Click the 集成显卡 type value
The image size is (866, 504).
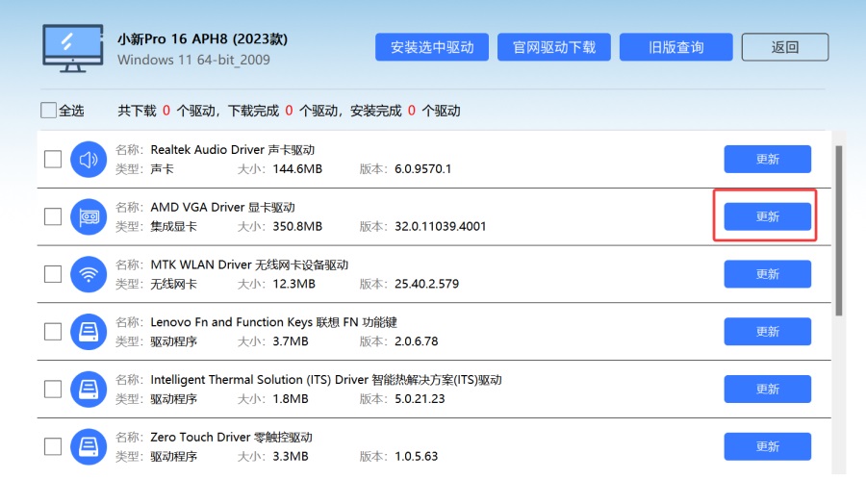point(173,226)
